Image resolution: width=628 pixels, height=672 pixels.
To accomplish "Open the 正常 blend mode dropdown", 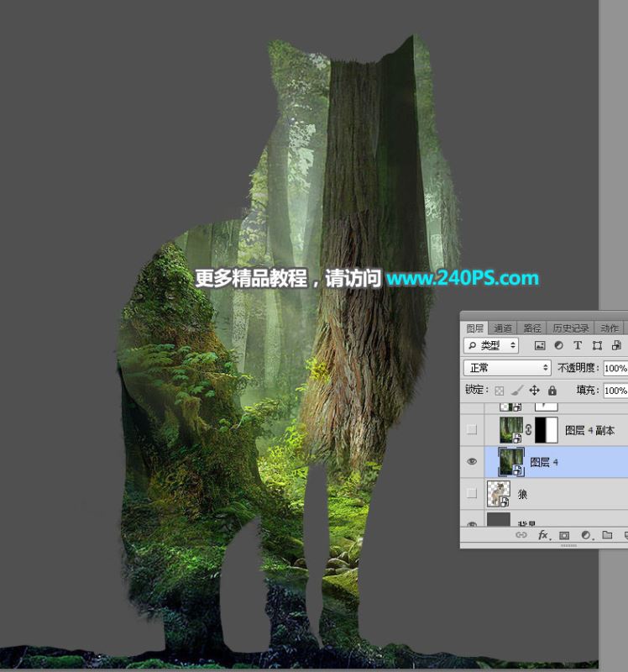I will (x=506, y=368).
